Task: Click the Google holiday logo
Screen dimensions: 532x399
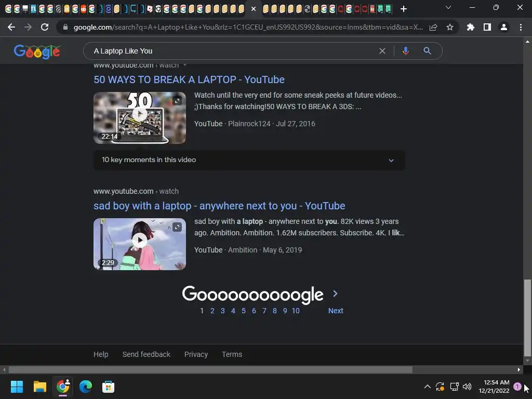Action: pyautogui.click(x=37, y=51)
